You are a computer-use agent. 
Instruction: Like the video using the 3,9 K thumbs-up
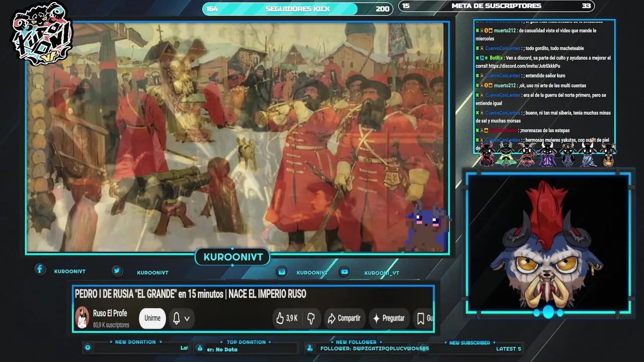pyautogui.click(x=286, y=318)
